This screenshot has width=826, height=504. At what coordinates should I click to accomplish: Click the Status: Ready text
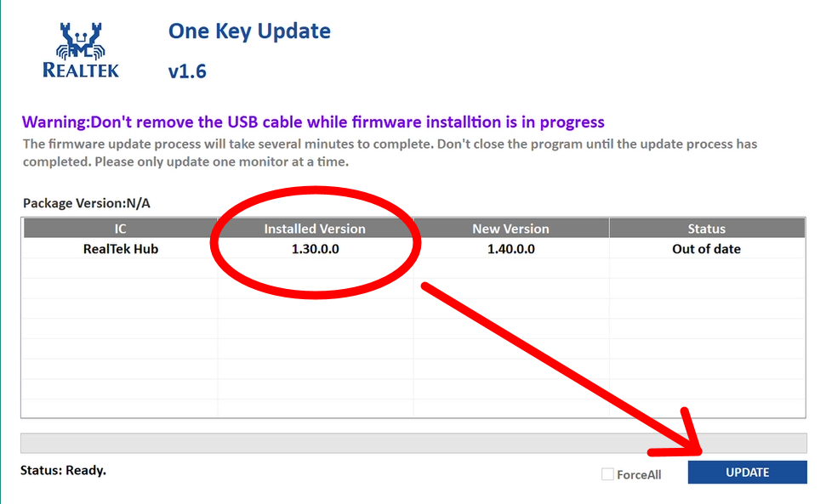(62, 470)
